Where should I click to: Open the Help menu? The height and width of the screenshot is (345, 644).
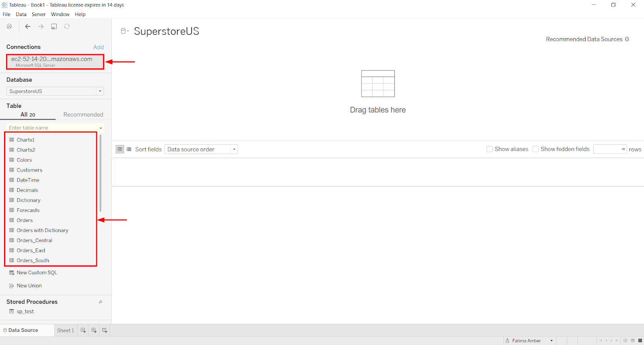coord(80,14)
